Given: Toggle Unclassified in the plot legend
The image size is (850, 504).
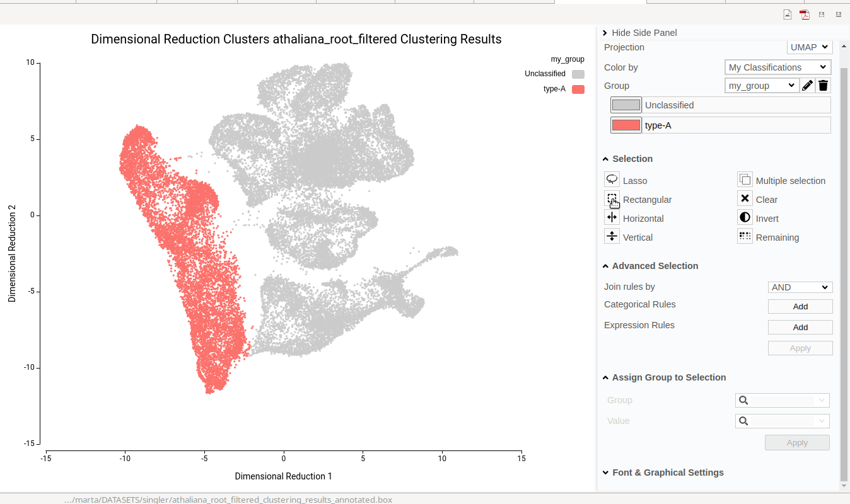Looking at the screenshot, I should pos(578,74).
